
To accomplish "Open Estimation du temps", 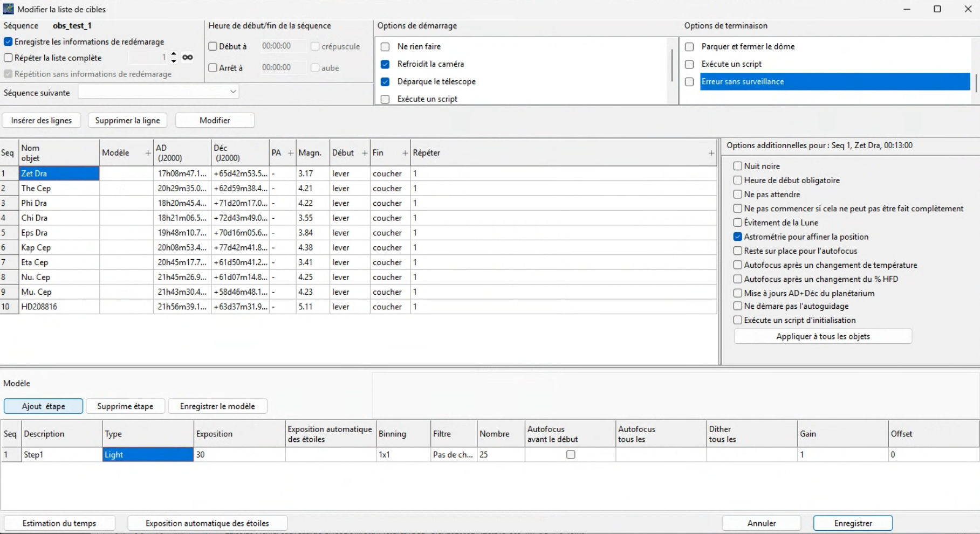I will pos(59,523).
